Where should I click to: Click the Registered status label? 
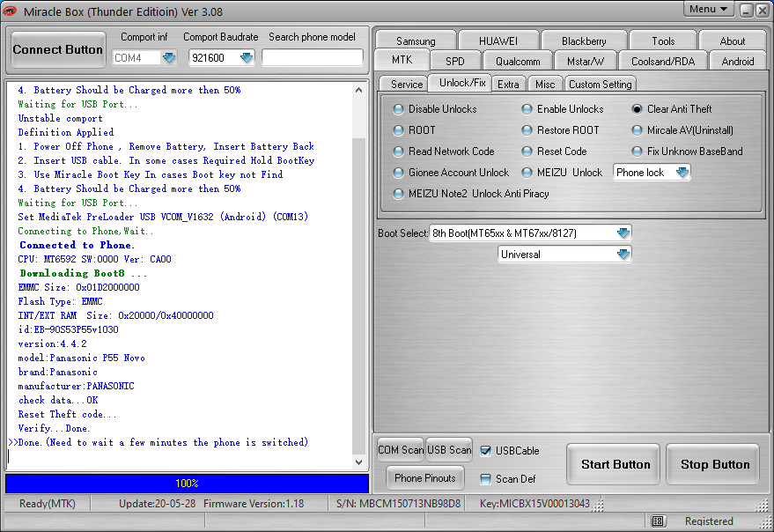[709, 521]
